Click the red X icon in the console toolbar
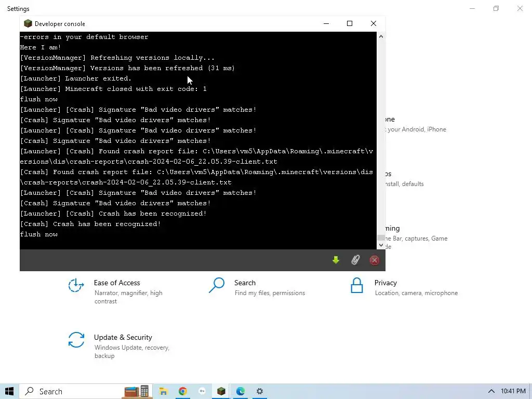This screenshot has width=532, height=399. pyautogui.click(x=374, y=260)
